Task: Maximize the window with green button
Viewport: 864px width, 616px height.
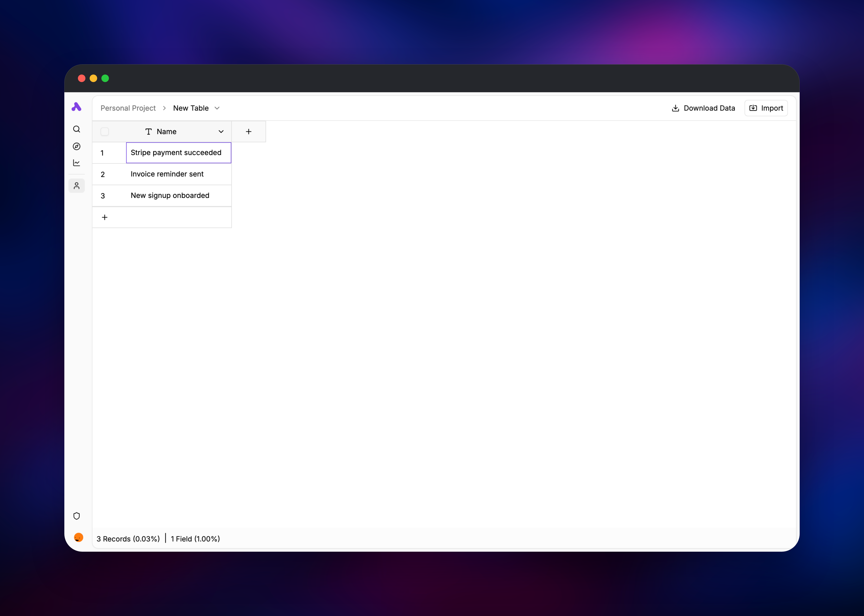Action: pyautogui.click(x=105, y=78)
